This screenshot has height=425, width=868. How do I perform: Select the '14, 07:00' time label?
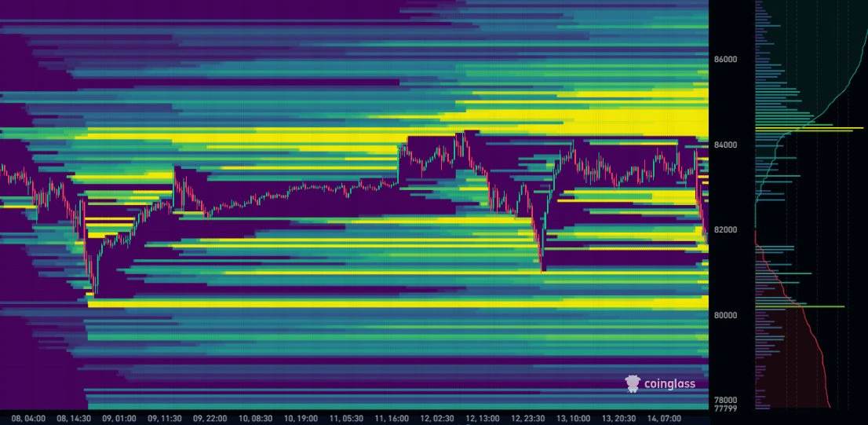664,419
